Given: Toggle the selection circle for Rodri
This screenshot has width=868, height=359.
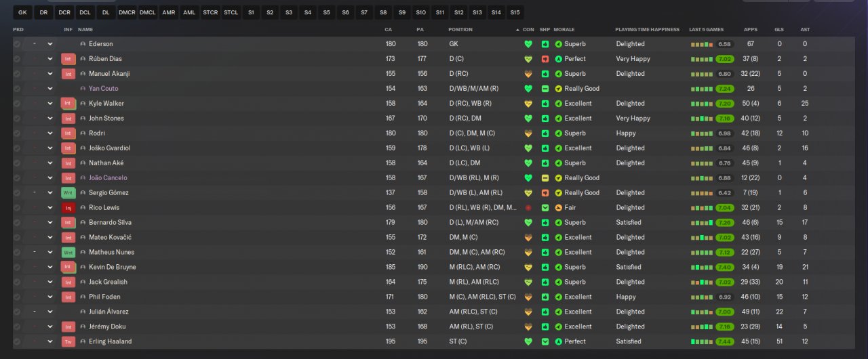Looking at the screenshot, I should click(17, 133).
